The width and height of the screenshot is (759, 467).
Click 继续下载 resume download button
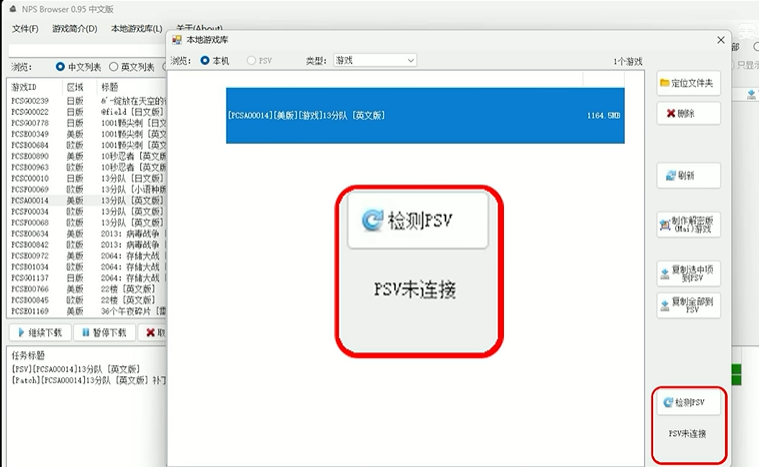pyautogui.click(x=40, y=332)
